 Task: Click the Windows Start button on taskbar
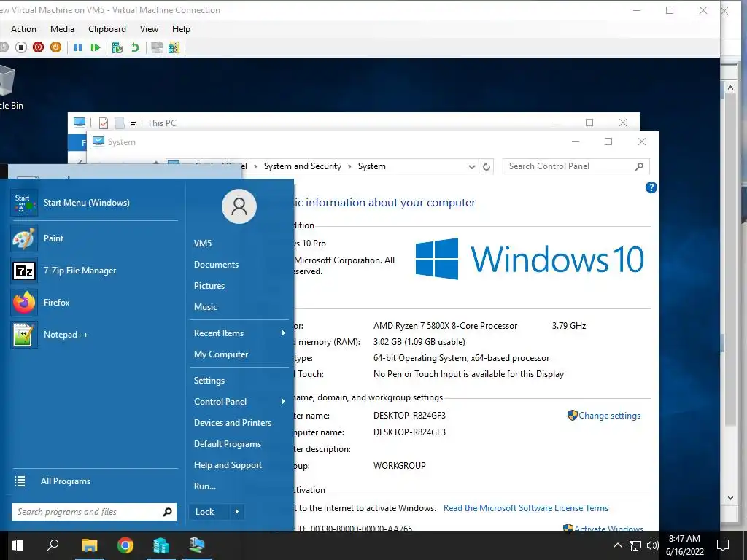(x=18, y=545)
